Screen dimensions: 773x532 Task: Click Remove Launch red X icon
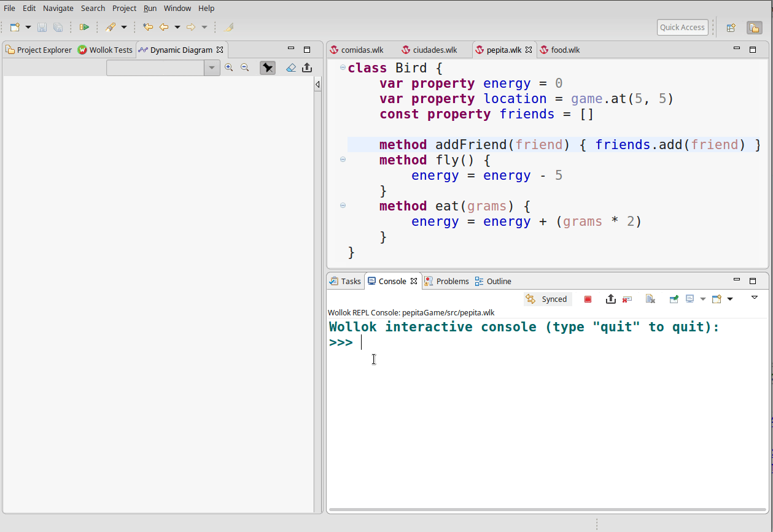point(627,299)
